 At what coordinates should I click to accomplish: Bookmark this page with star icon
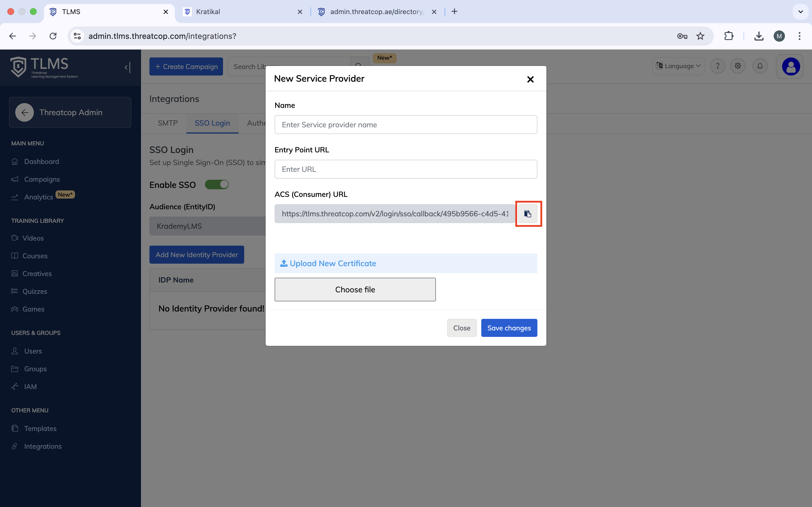click(x=700, y=36)
